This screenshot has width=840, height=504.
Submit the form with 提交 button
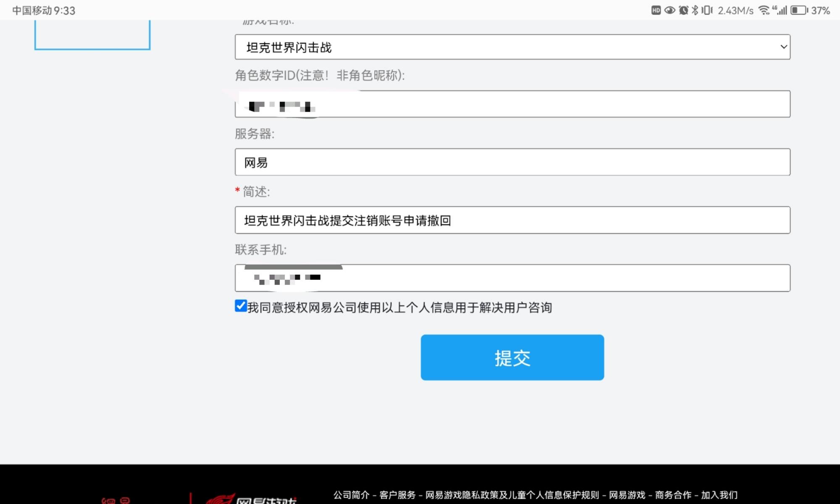click(512, 357)
